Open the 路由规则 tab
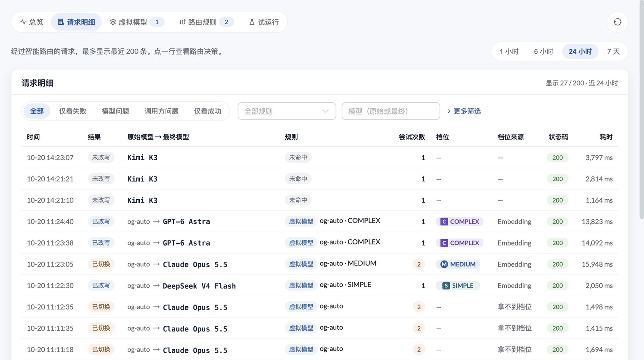Image resolution: width=644 pixels, height=360 pixels. click(206, 22)
